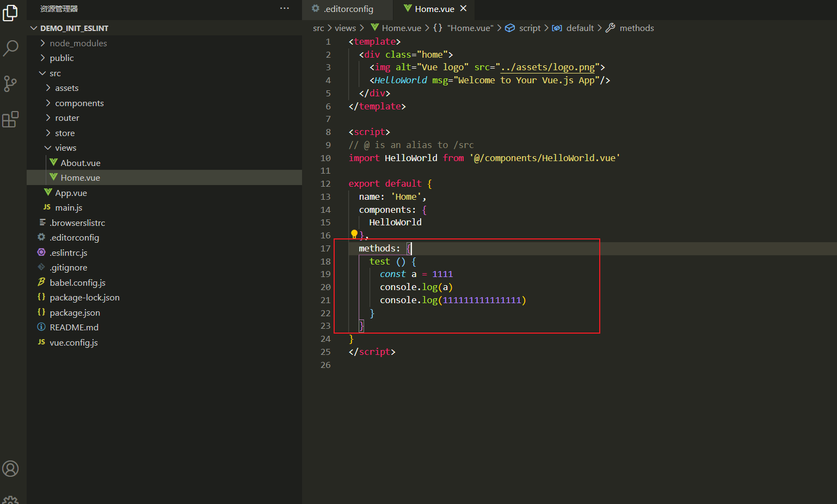Click braces icon beside package-lock.json
Image resolution: width=837 pixels, height=504 pixels.
click(x=41, y=297)
